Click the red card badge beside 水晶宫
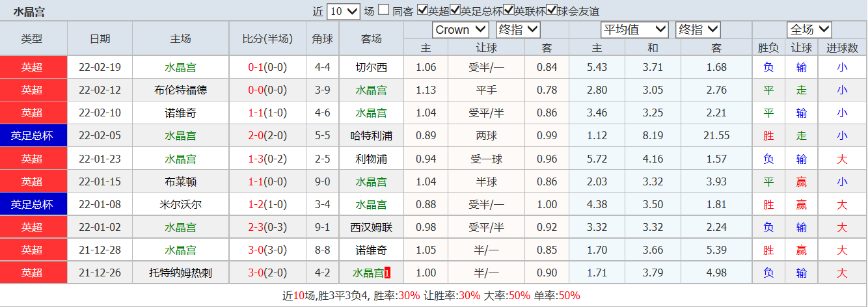Screen dimensions: 868x307 click(x=388, y=273)
